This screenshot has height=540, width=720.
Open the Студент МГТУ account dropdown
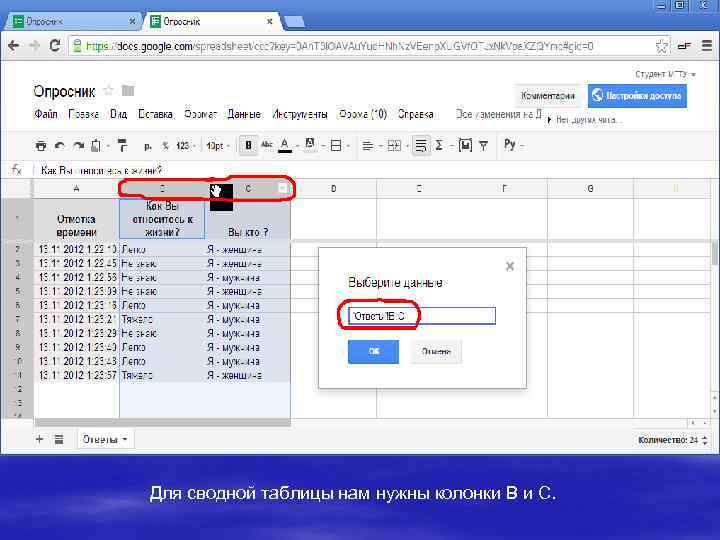pyautogui.click(x=665, y=74)
